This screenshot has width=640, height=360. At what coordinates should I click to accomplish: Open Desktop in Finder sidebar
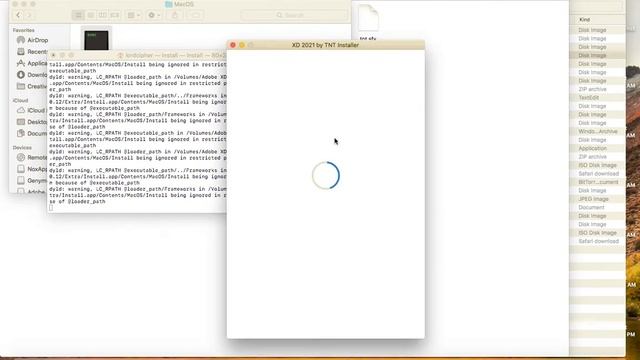(x=32, y=122)
